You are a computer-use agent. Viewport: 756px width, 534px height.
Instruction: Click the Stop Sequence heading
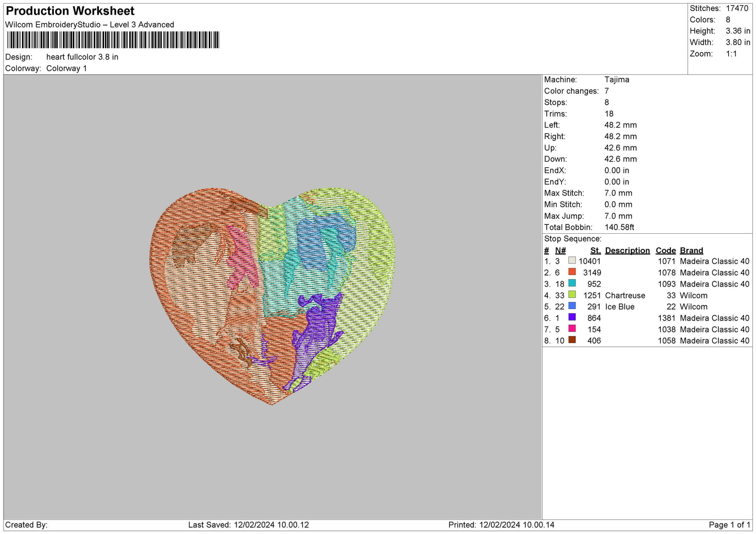[572, 239]
